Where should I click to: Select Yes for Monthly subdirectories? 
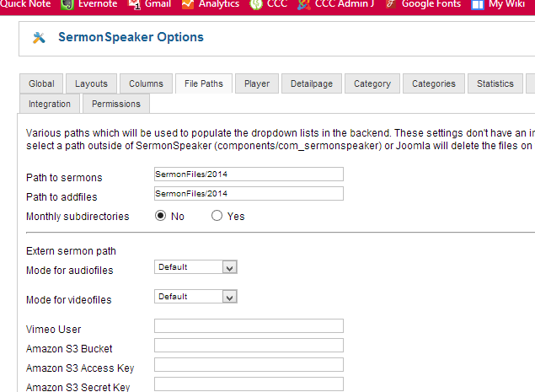[x=217, y=216]
